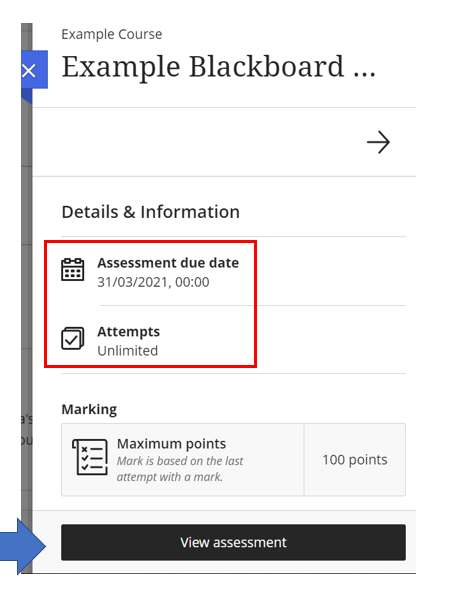Click the blue arrow pointing to View assessment
Screen dimensions: 454x601
click(x=23, y=546)
